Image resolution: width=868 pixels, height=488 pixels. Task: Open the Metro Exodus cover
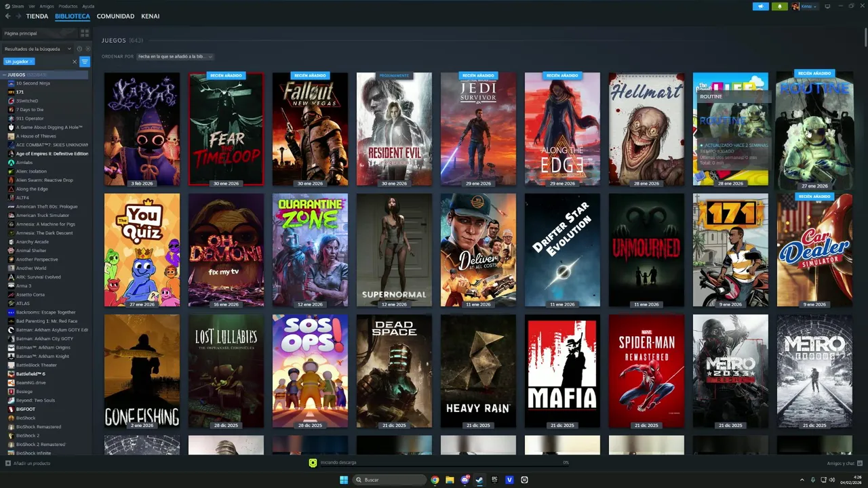(x=814, y=371)
